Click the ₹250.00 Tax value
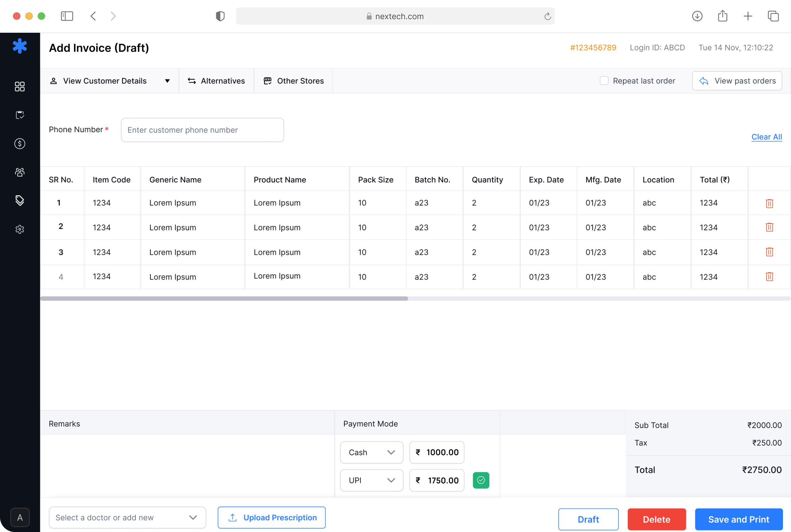The width and height of the screenshot is (791, 532). pyautogui.click(x=767, y=443)
